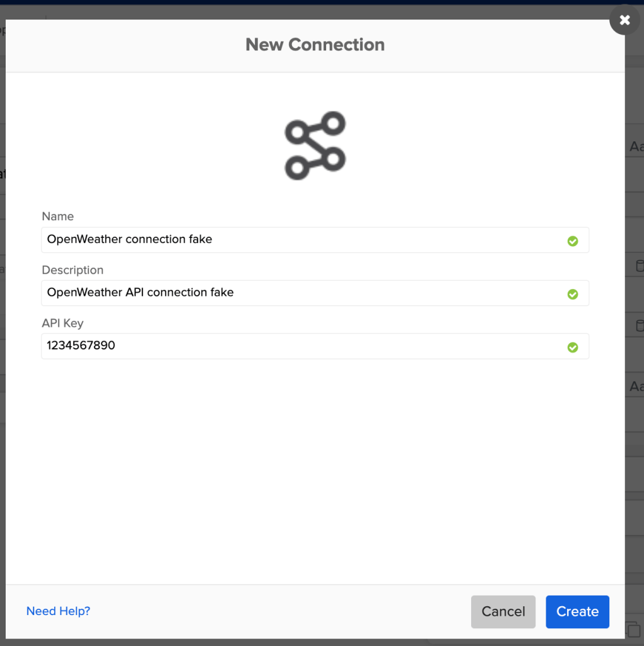This screenshot has width=644, height=646.
Task: Click the lower Aa text icon behind dialog
Action: pos(636,385)
